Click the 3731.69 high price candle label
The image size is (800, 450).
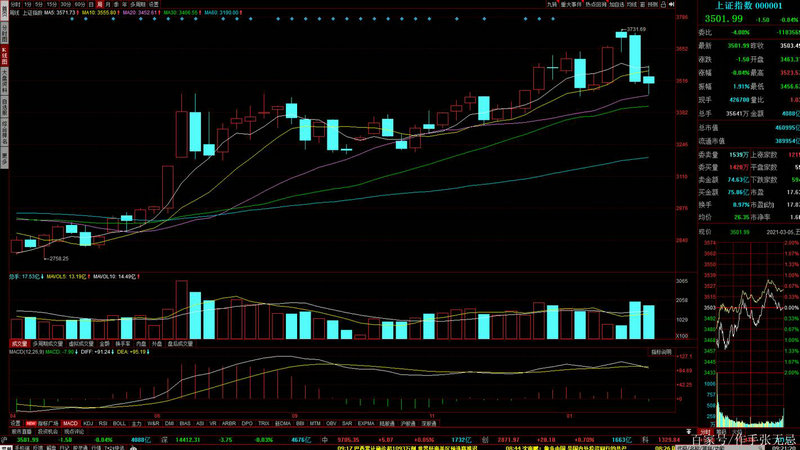point(636,30)
